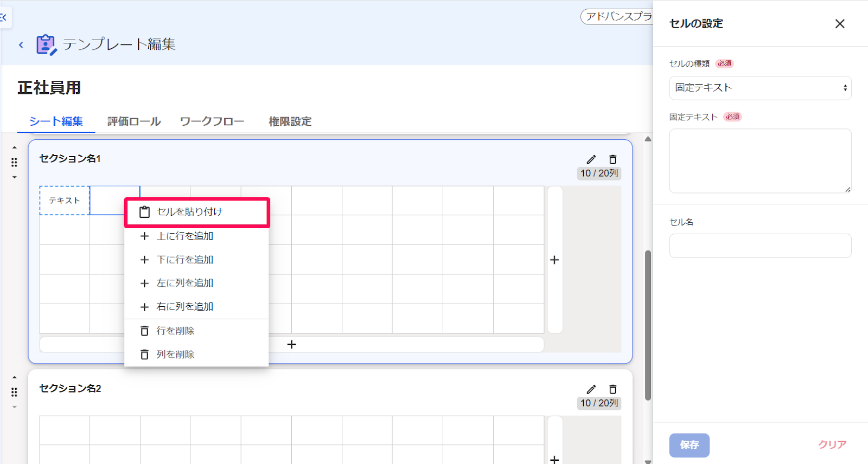Grab the drag handle of セクション名2

coord(15,392)
